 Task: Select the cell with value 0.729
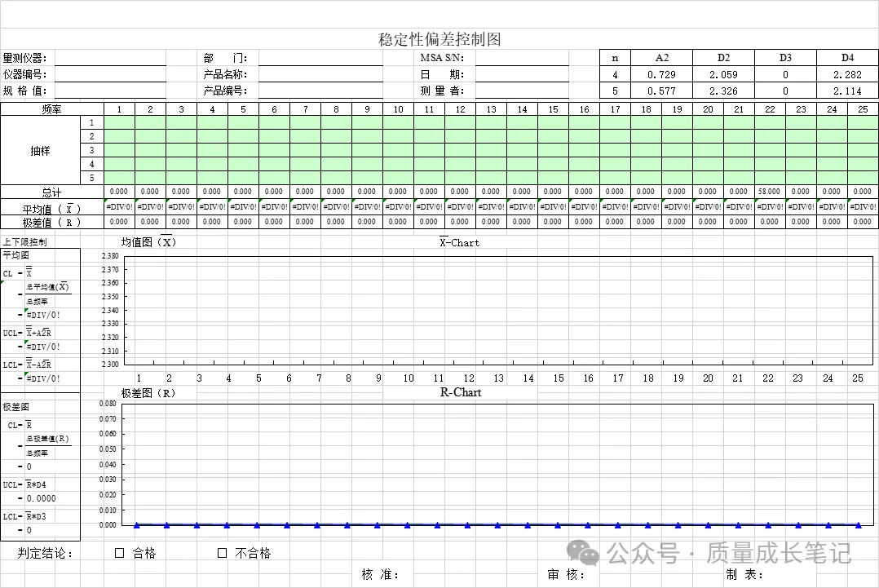coord(662,74)
